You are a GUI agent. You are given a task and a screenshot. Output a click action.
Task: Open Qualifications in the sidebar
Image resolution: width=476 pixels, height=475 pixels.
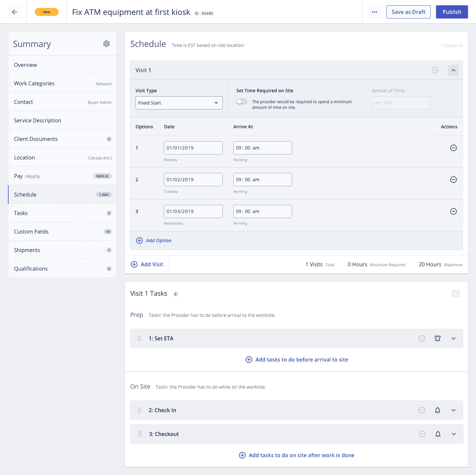pyautogui.click(x=62, y=269)
